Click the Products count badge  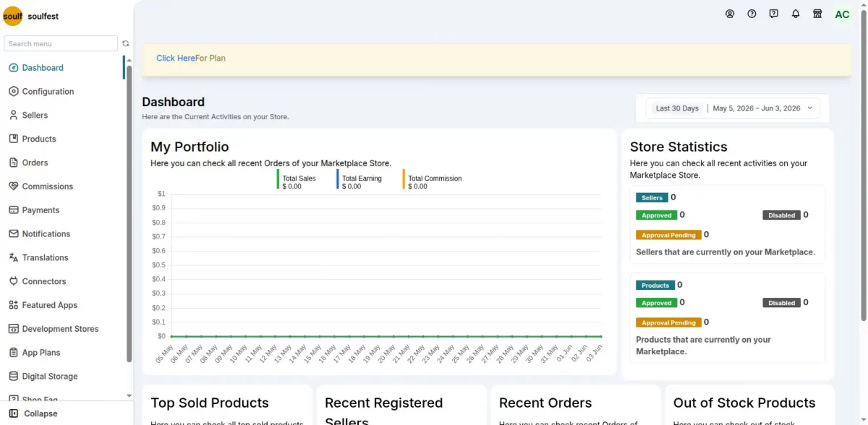pos(655,286)
